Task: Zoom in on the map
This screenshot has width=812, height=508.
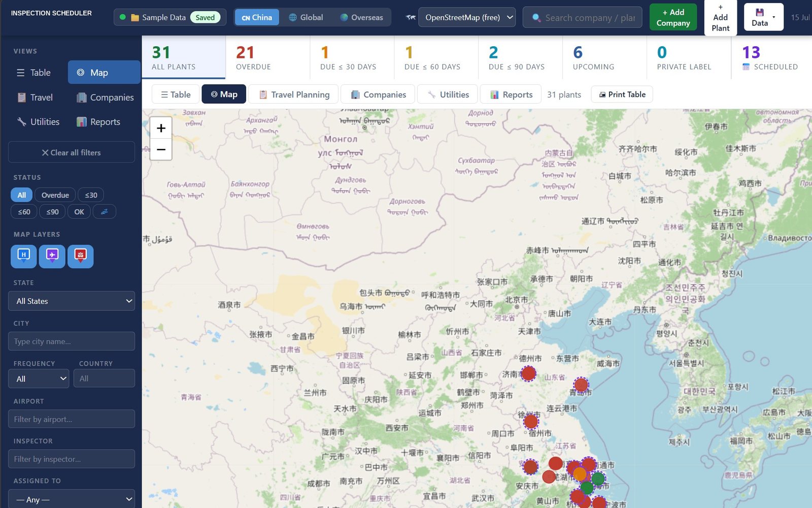Action: point(161,128)
